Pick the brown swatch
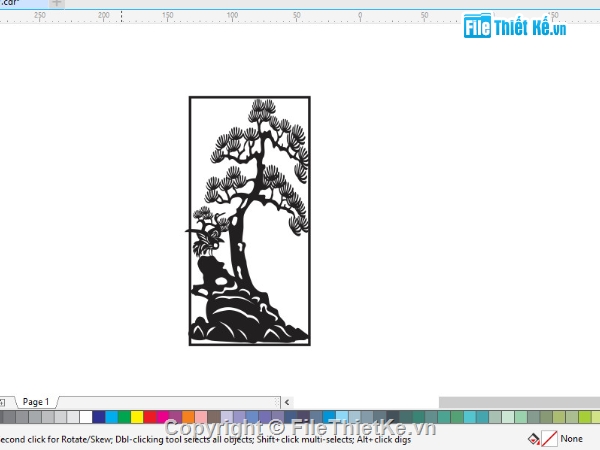The height and width of the screenshot is (450, 600). (x=214, y=417)
